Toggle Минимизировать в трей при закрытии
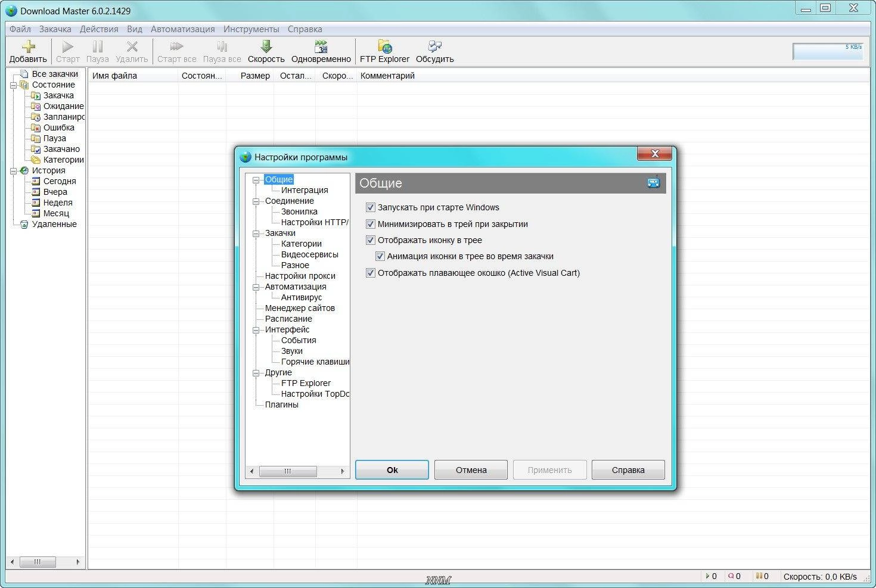This screenshot has height=588, width=876. (371, 224)
